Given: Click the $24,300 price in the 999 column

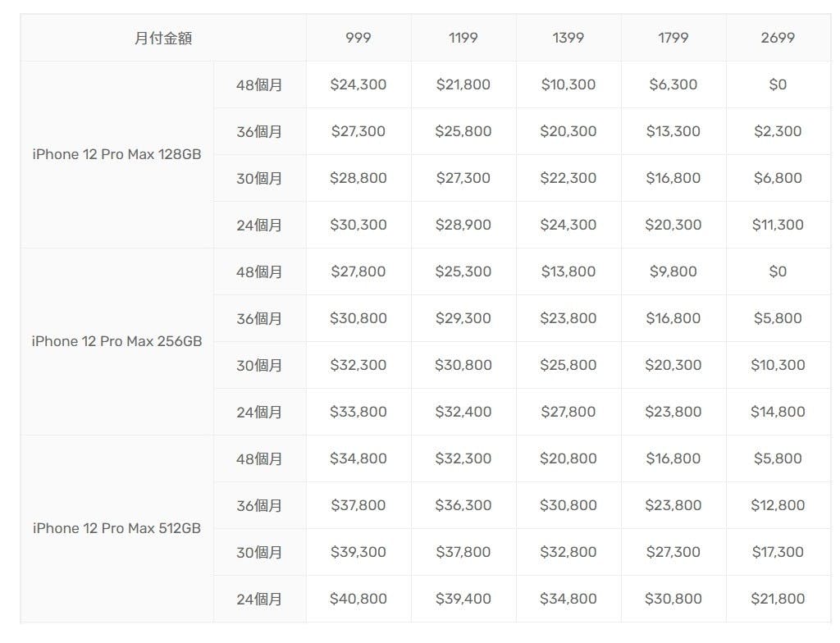Looking at the screenshot, I should coord(358,84).
